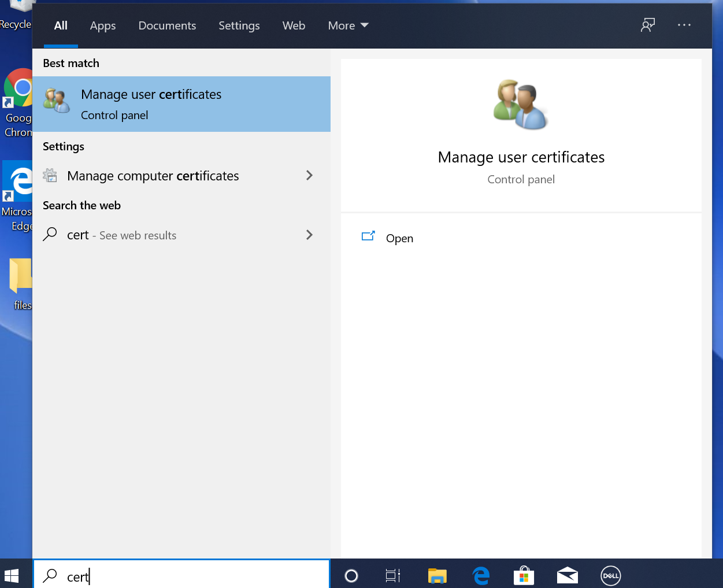Click inside the search text input field
This screenshot has height=588, width=723.
tap(173, 575)
